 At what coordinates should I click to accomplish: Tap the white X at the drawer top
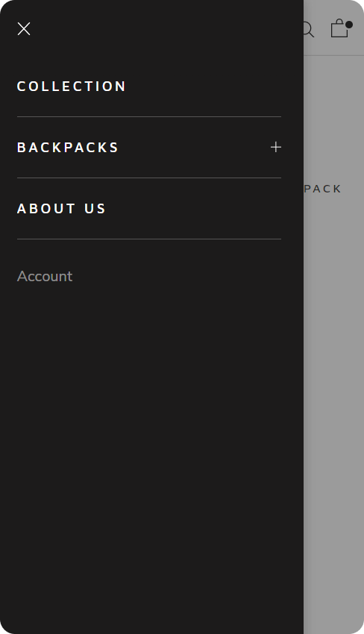point(24,28)
